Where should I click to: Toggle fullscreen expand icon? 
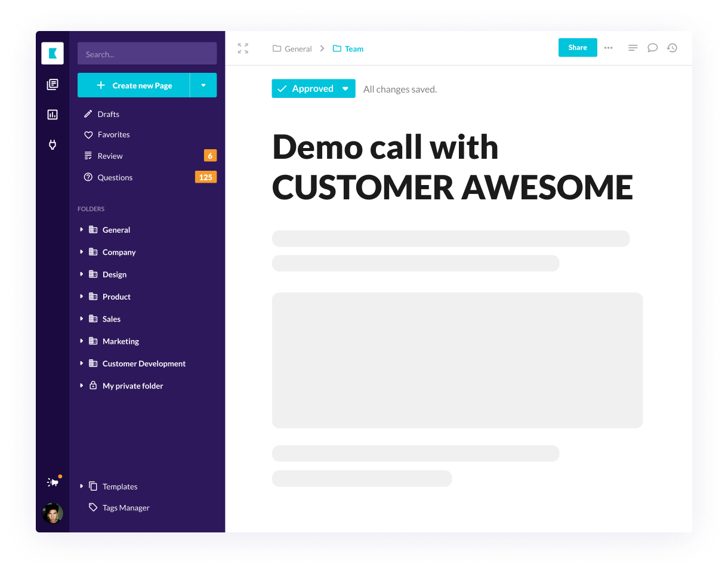[243, 48]
